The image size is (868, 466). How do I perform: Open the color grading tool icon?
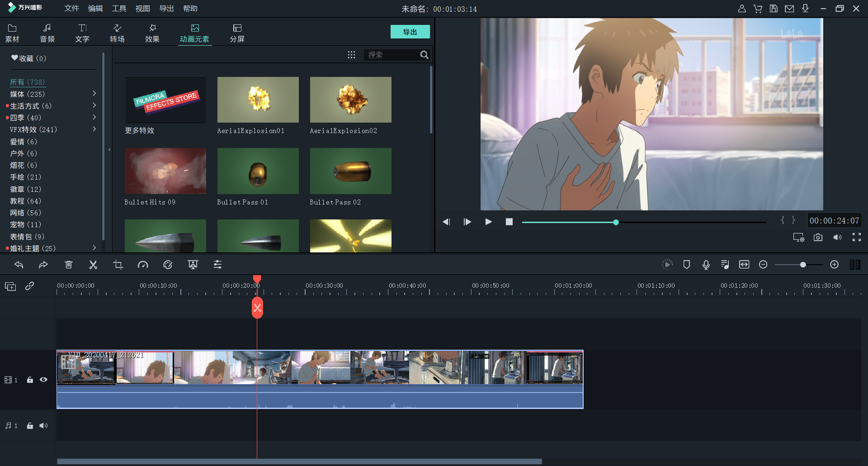click(168, 265)
